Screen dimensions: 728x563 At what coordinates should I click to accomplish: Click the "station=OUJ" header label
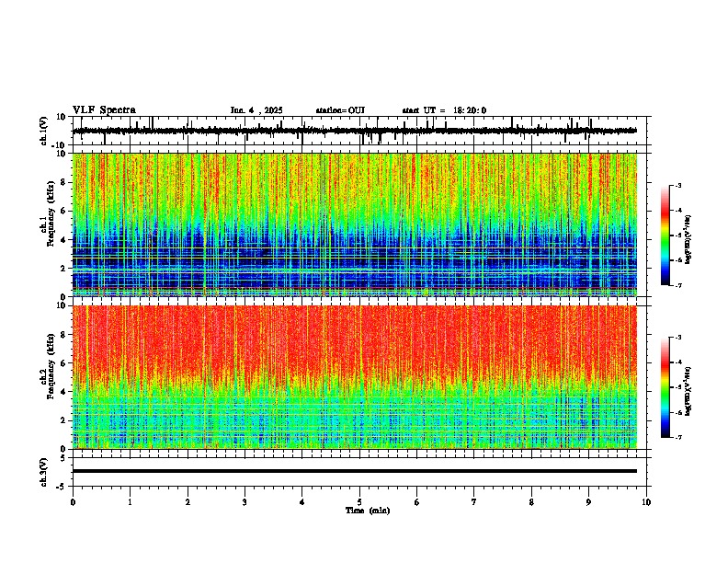tap(340, 110)
